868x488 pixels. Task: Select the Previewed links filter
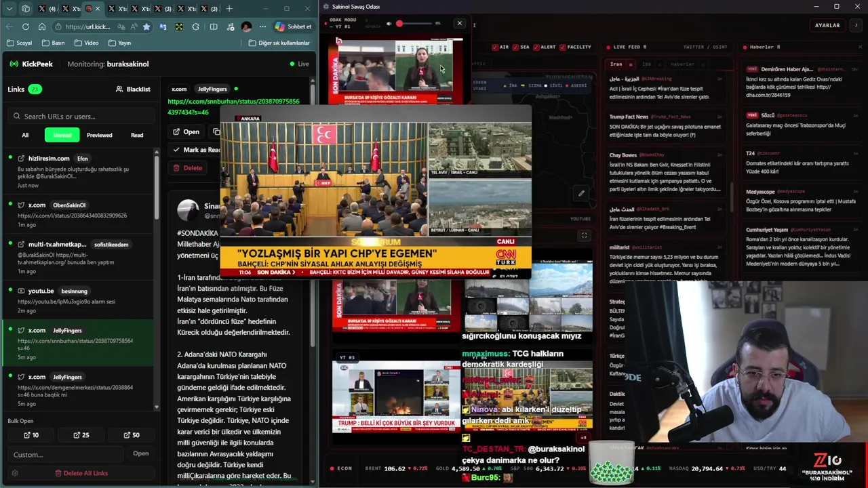(99, 135)
